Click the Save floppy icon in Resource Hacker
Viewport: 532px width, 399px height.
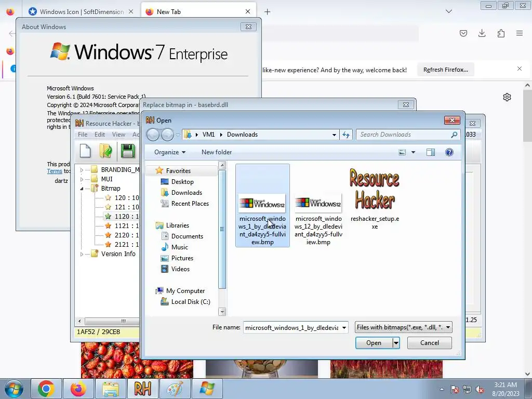pos(128,151)
